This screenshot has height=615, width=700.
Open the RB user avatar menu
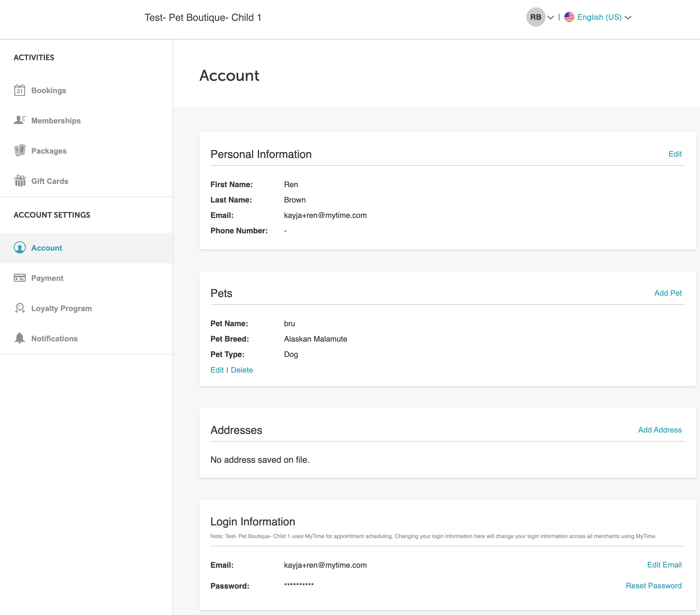tap(535, 17)
